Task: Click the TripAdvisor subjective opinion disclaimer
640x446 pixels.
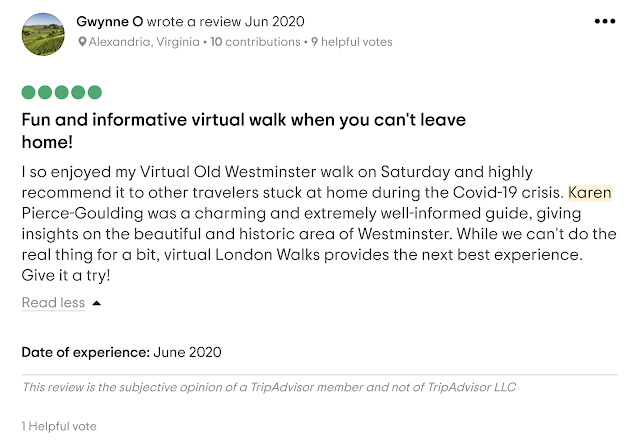Action: 269,387
